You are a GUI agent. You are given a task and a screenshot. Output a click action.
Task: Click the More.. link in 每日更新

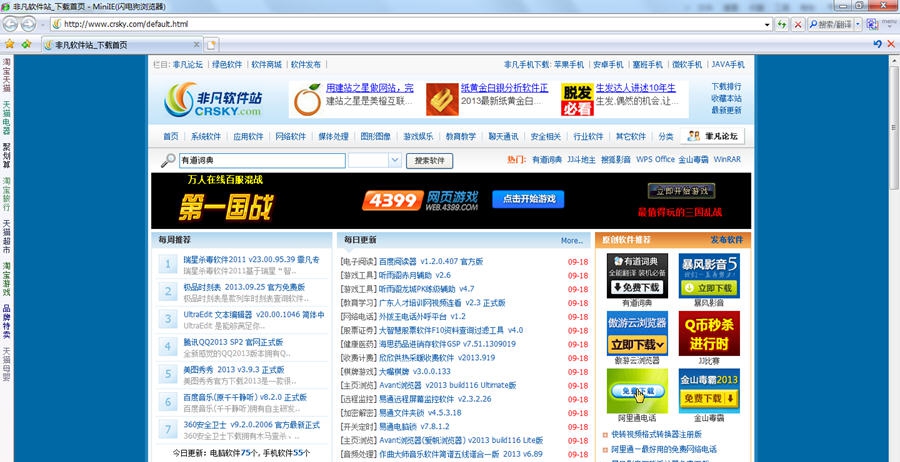point(572,240)
